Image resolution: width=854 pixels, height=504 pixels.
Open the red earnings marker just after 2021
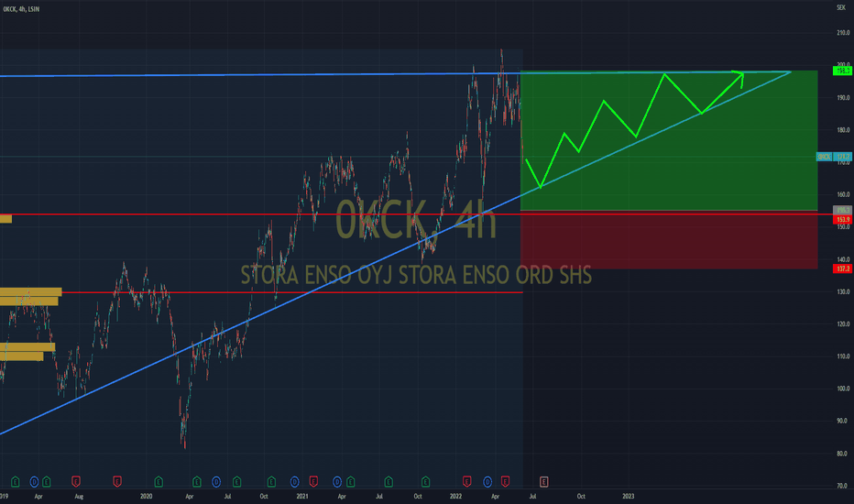click(313, 482)
